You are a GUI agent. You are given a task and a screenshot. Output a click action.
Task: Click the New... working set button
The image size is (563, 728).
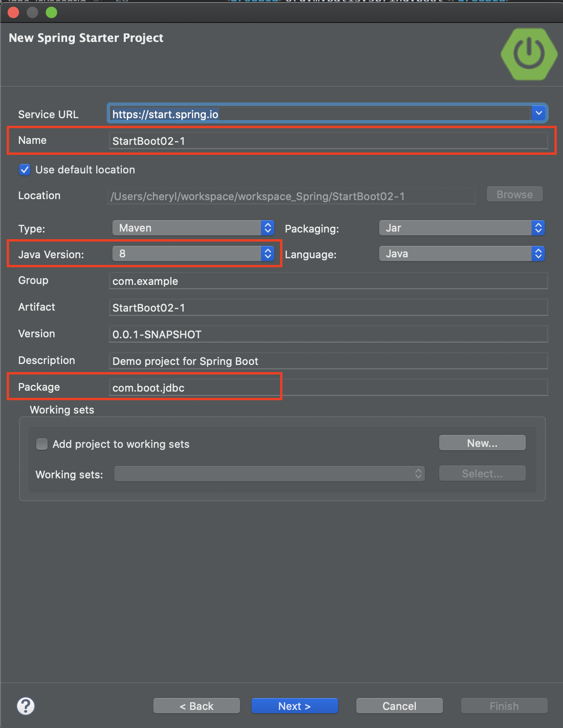pos(482,443)
